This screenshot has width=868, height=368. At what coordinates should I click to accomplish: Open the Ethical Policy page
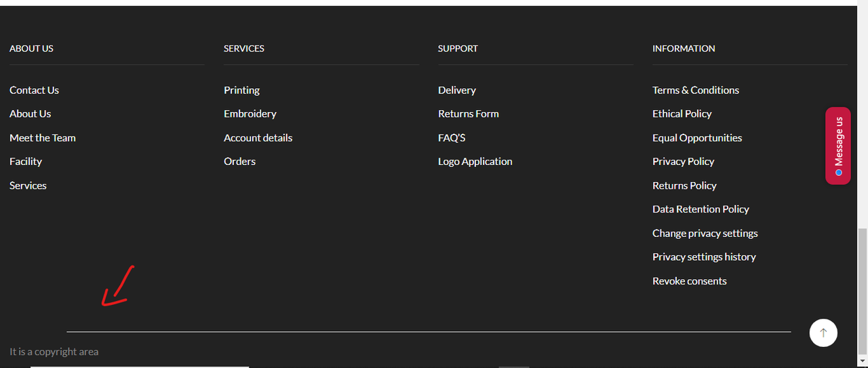point(682,114)
